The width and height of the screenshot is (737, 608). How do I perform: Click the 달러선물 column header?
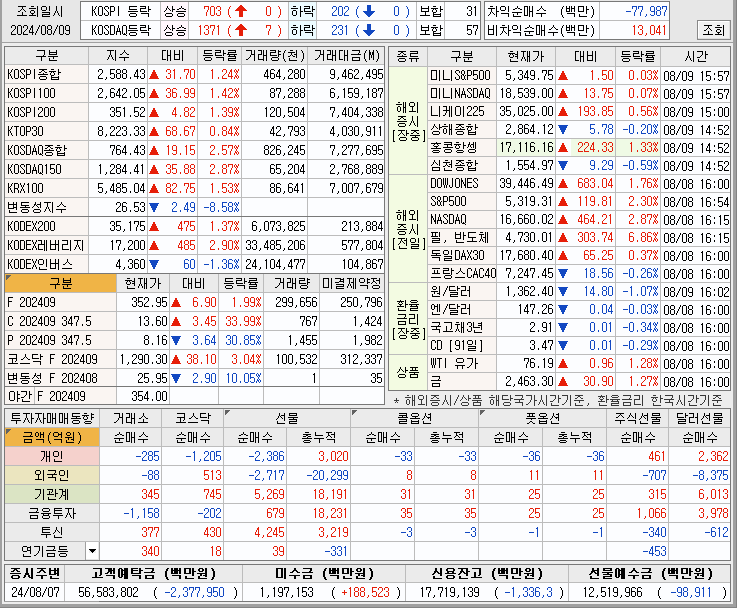[700, 418]
